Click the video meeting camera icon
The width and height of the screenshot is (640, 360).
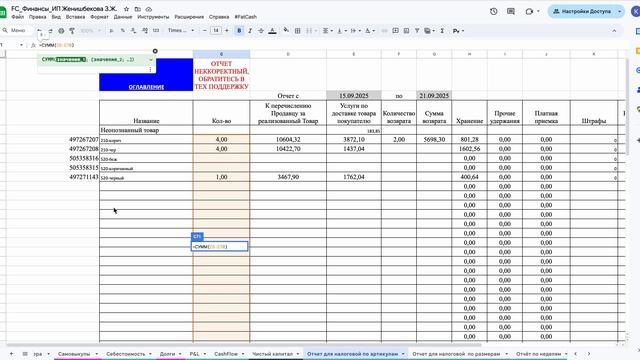[x=529, y=11]
